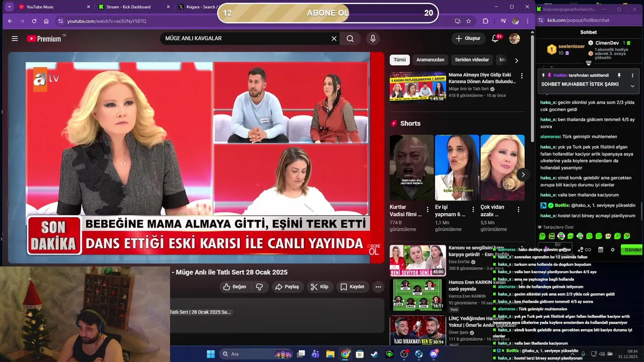Create a clip with Klip button
The image size is (644, 362).
[x=319, y=287]
